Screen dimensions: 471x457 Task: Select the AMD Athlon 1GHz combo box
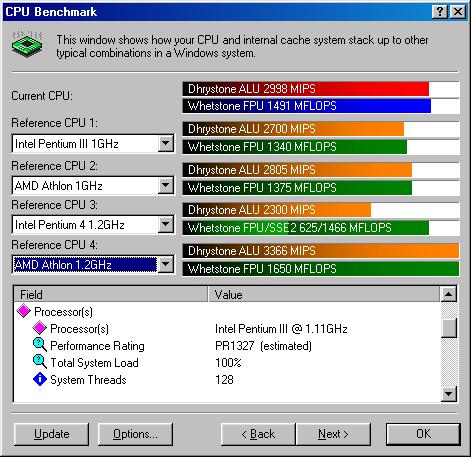pos(93,185)
